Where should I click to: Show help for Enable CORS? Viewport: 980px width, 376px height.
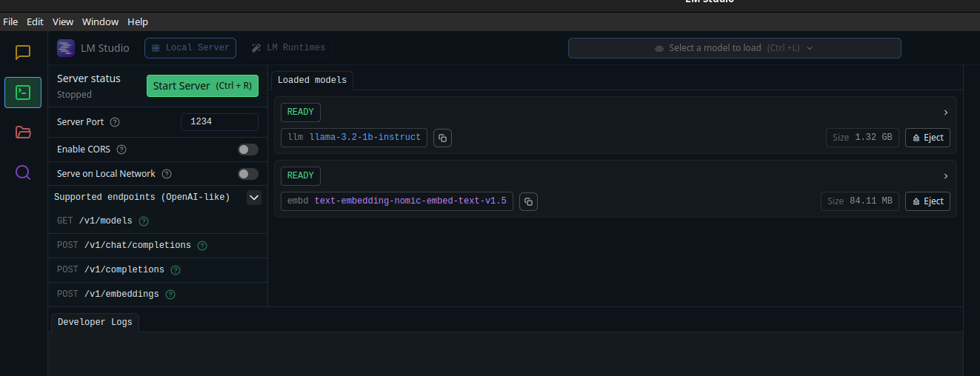click(121, 150)
